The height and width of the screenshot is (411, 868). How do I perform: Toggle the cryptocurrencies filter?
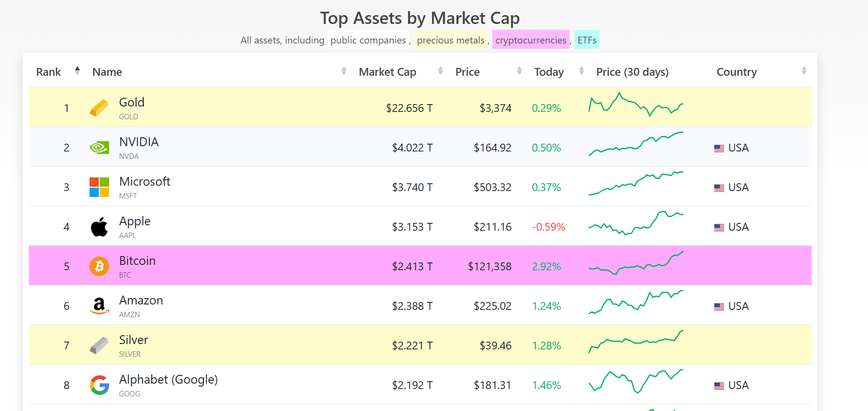[x=531, y=40]
